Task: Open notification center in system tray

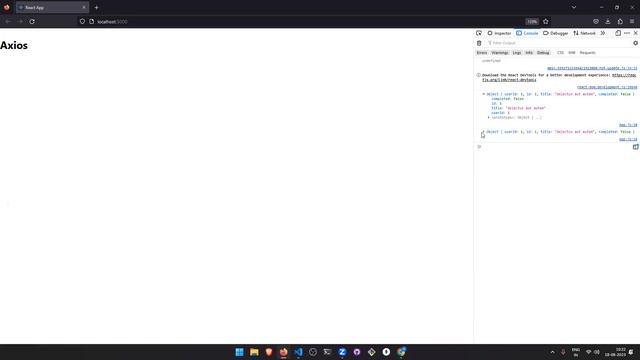Action: click(631, 352)
